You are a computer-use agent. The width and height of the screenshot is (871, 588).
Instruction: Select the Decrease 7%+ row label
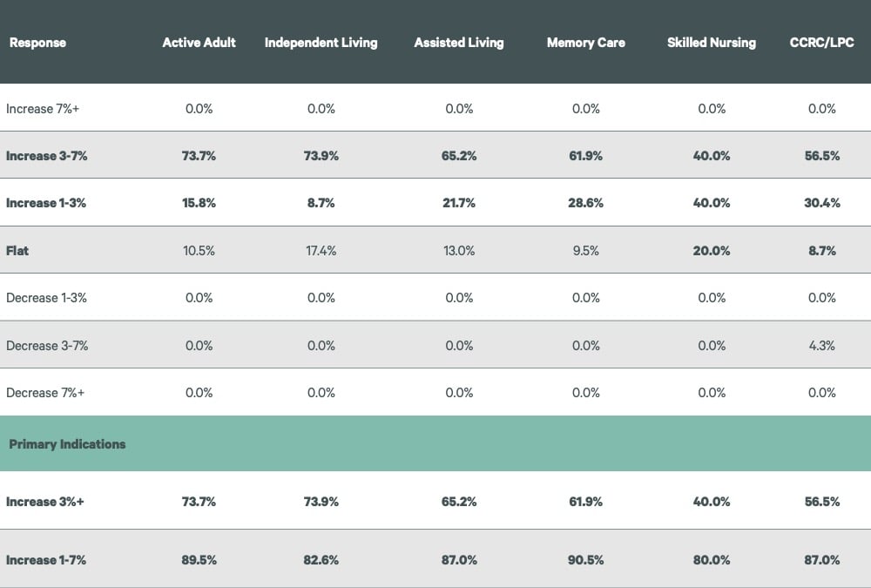(45, 393)
